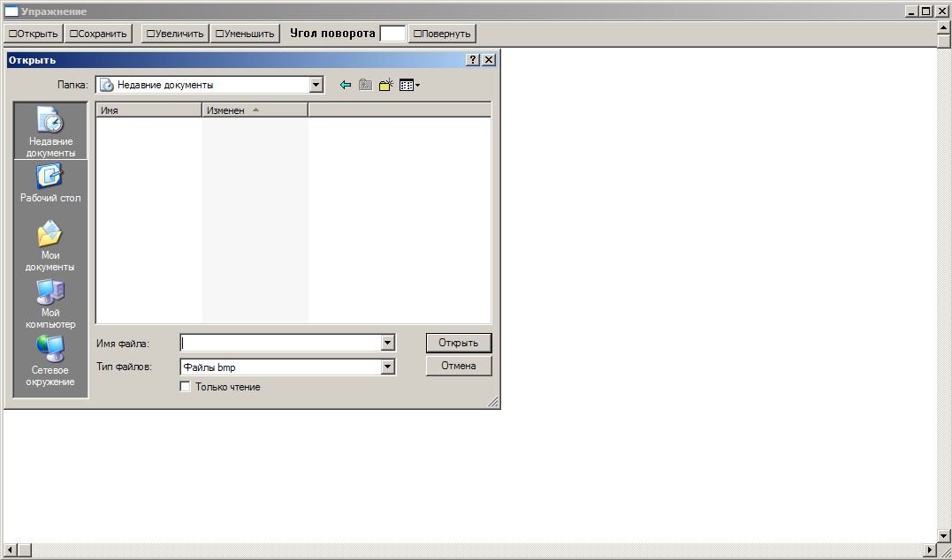Viewport: 952px width, 560px height.
Task: Click the dialog help question mark button
Action: pyautogui.click(x=473, y=60)
